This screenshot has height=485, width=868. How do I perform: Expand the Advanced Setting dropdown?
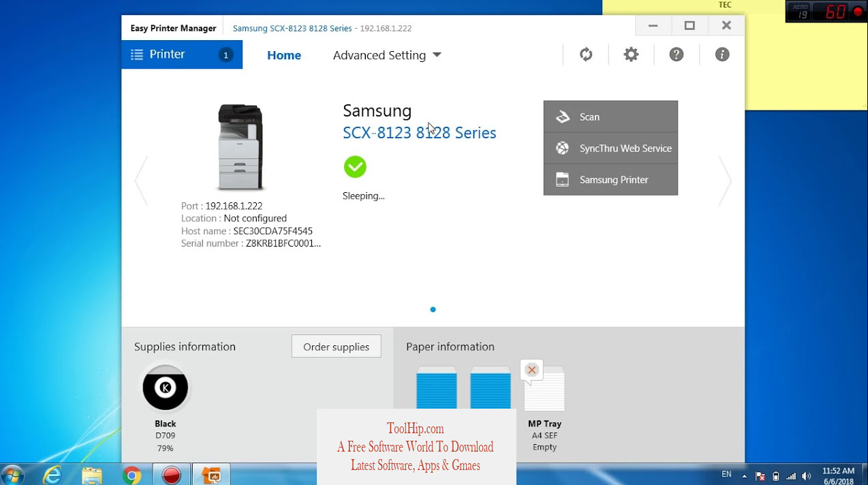point(387,55)
